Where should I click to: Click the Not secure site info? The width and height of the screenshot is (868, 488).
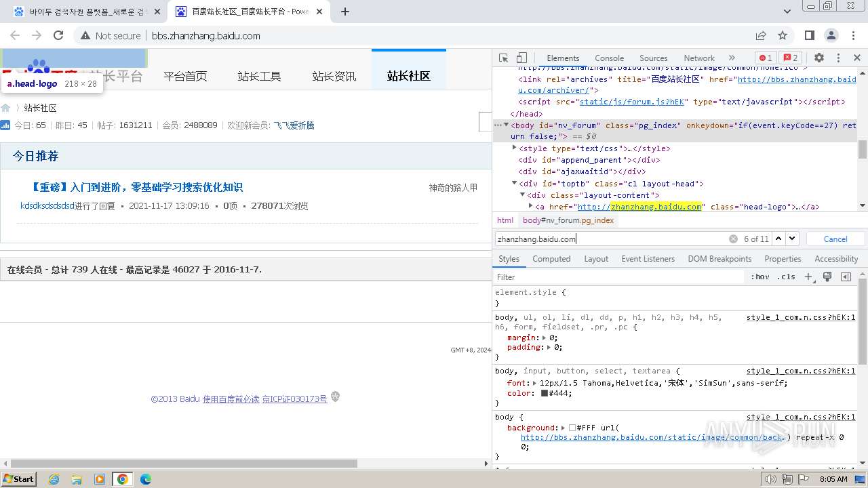coord(111,35)
